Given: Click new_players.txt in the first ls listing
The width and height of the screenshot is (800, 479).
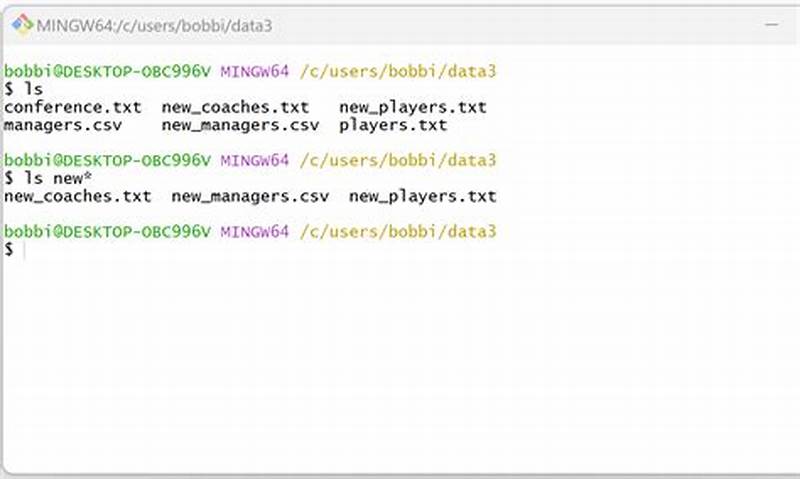Looking at the screenshot, I should [413, 108].
